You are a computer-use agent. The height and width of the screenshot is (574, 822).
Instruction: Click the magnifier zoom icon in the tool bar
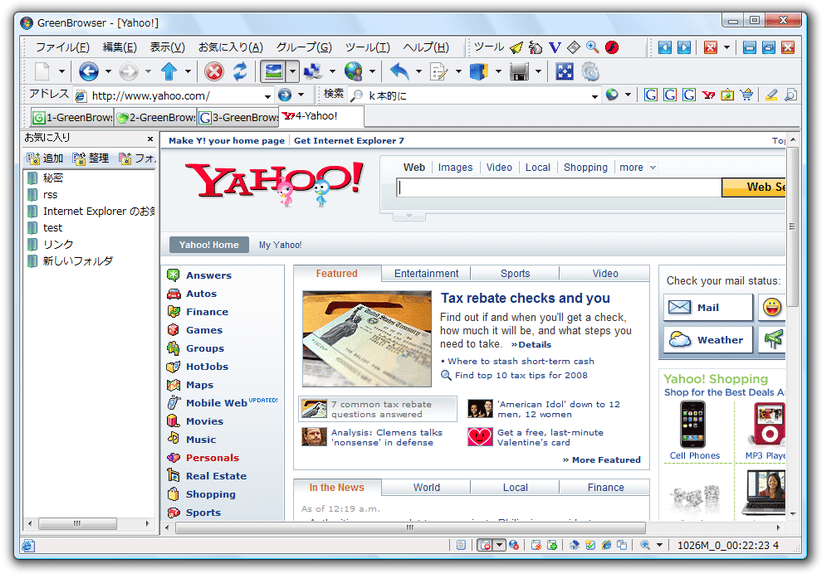(x=592, y=47)
